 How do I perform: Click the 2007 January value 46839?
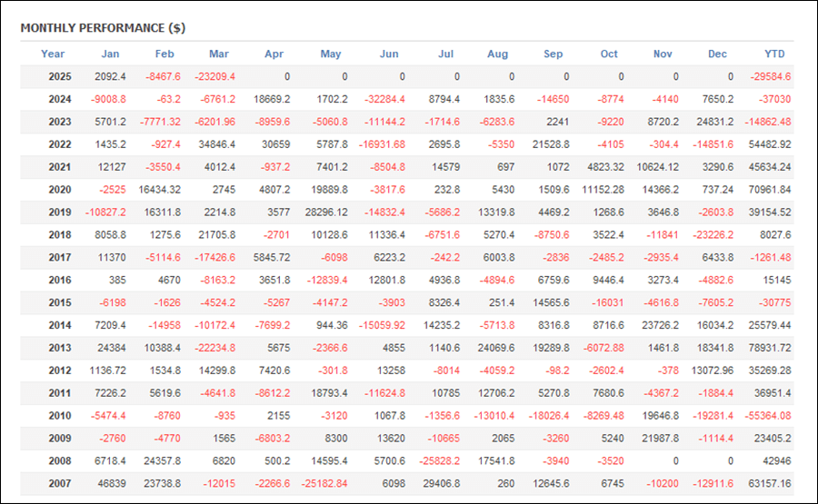[112, 483]
